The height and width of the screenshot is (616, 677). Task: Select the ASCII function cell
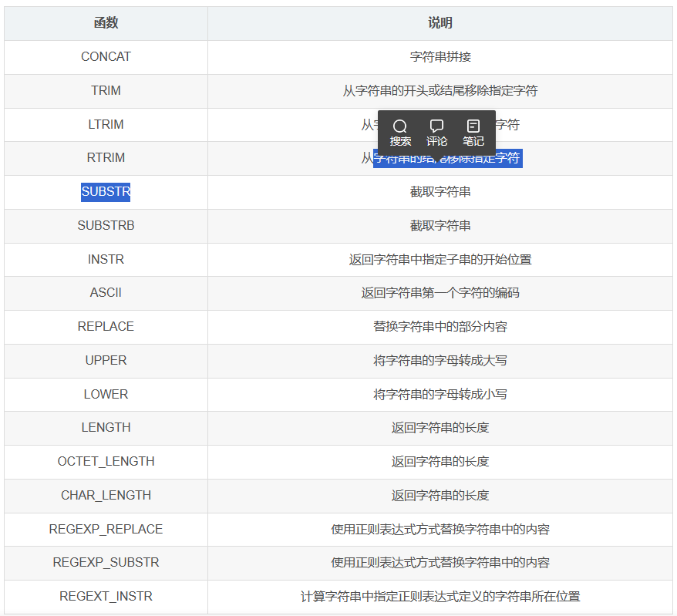coord(106,293)
